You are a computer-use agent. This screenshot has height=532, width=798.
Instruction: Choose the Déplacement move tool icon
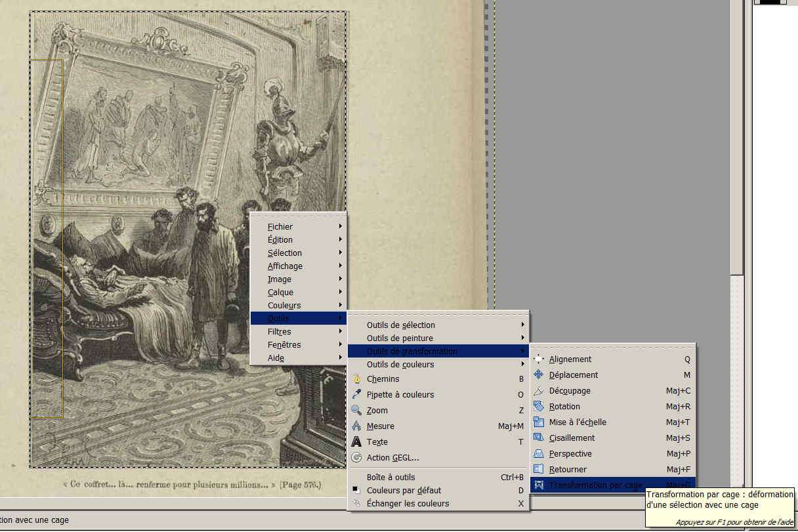click(539, 375)
